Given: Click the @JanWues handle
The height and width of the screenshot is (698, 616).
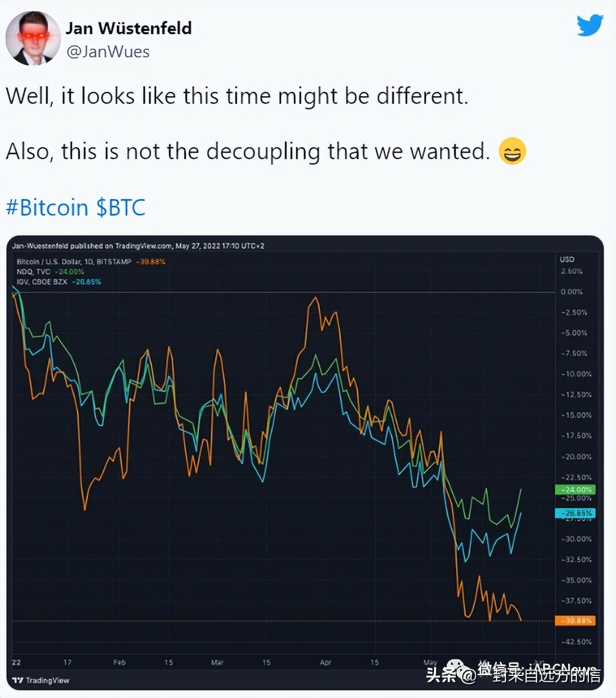Looking at the screenshot, I should (x=108, y=52).
